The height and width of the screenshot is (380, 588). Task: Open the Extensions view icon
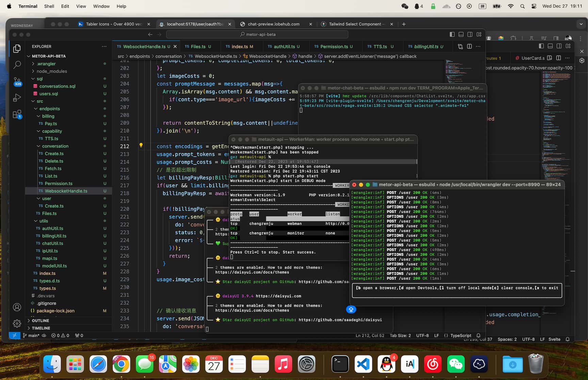pyautogui.click(x=17, y=114)
